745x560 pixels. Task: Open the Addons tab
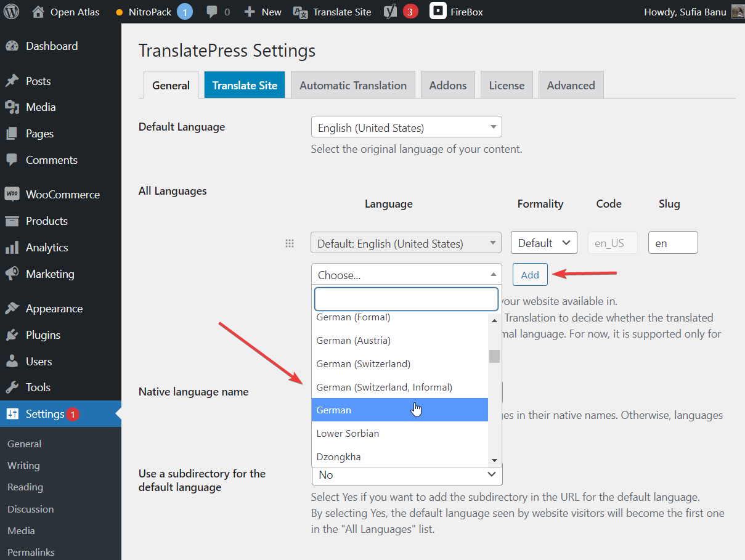pyautogui.click(x=447, y=84)
